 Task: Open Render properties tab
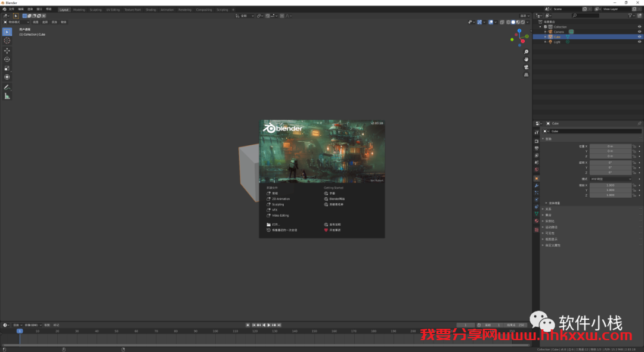(x=537, y=141)
